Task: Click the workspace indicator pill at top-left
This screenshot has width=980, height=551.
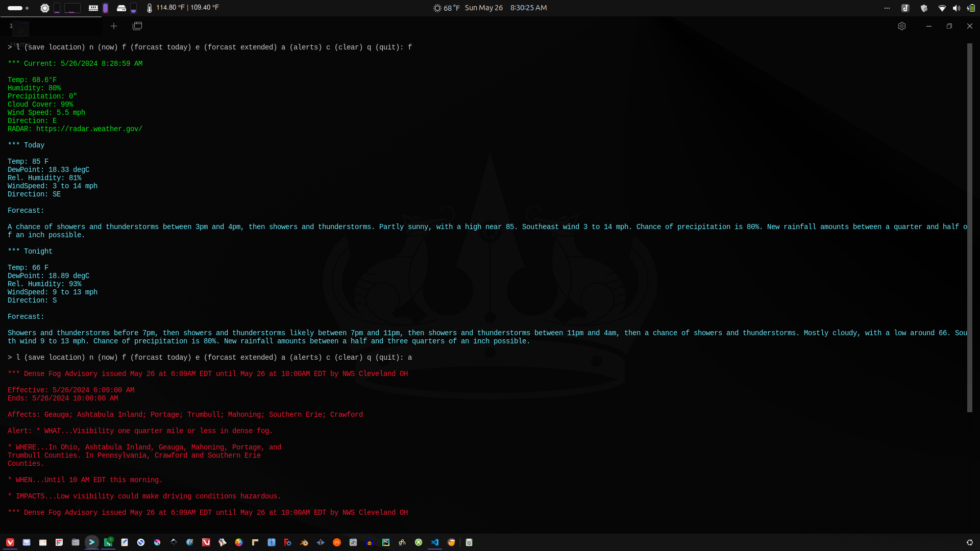Action: [x=15, y=8]
